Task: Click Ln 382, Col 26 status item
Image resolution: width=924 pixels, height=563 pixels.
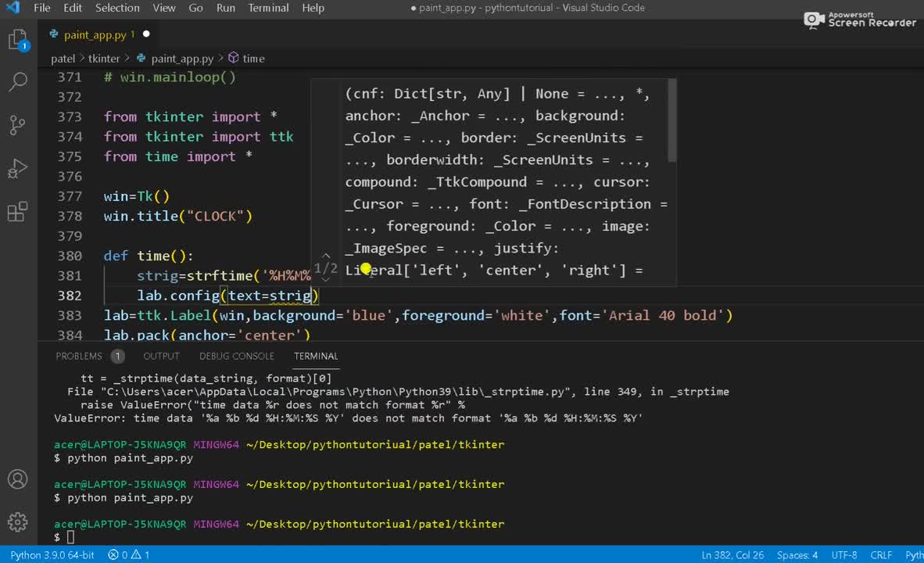Action: point(732,554)
